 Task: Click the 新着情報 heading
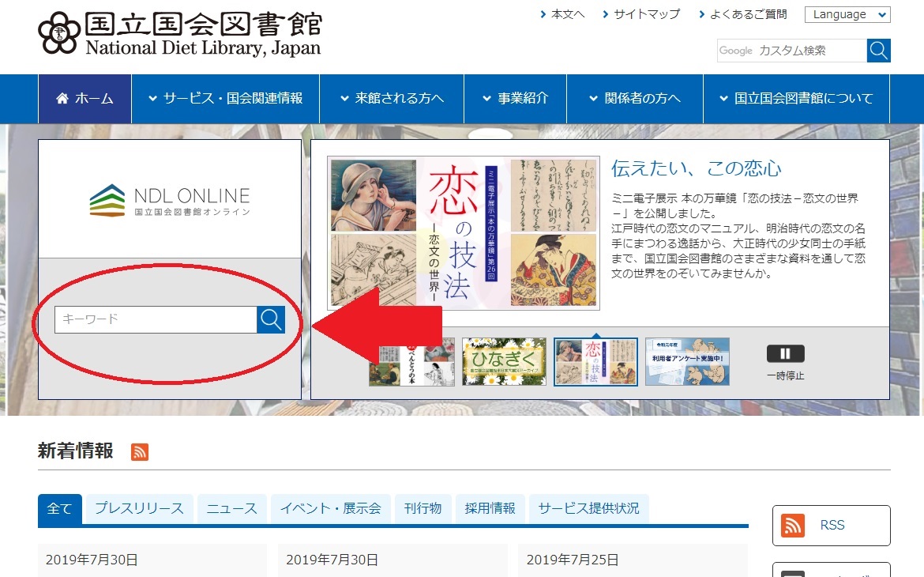(76, 451)
